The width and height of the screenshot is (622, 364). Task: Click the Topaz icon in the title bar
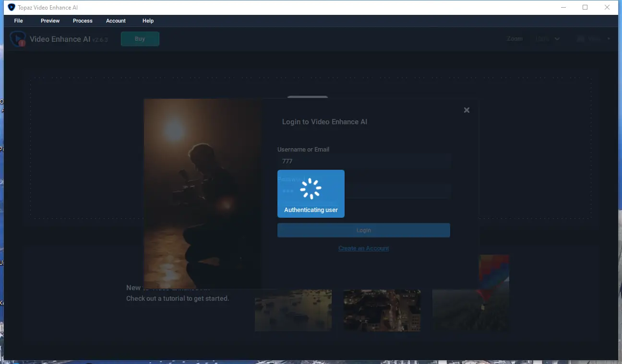(12, 7)
